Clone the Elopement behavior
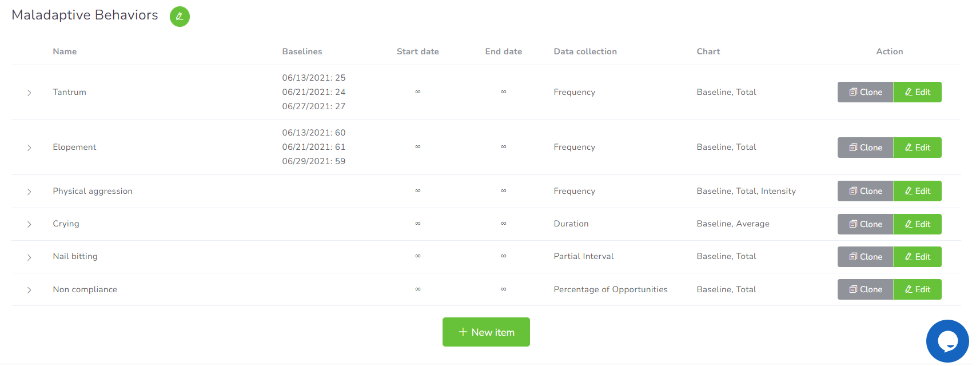This screenshot has height=366, width=980. (865, 148)
